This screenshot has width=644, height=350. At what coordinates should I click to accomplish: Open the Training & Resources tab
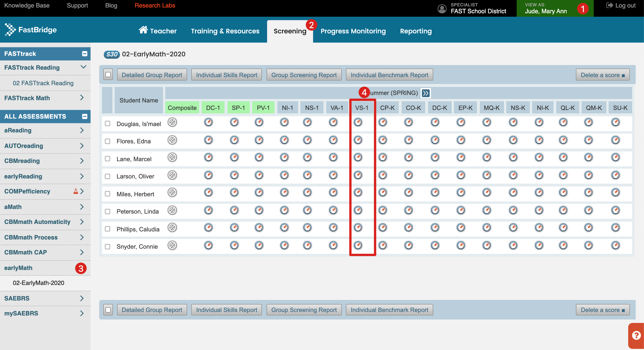225,31
